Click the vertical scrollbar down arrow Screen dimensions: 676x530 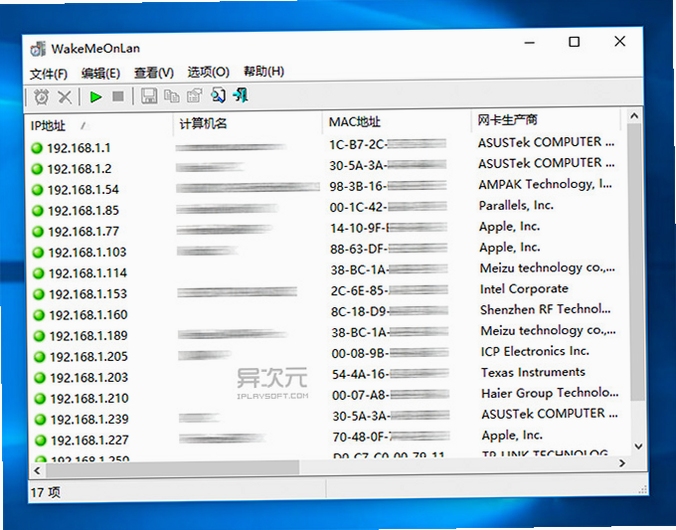coord(638,446)
